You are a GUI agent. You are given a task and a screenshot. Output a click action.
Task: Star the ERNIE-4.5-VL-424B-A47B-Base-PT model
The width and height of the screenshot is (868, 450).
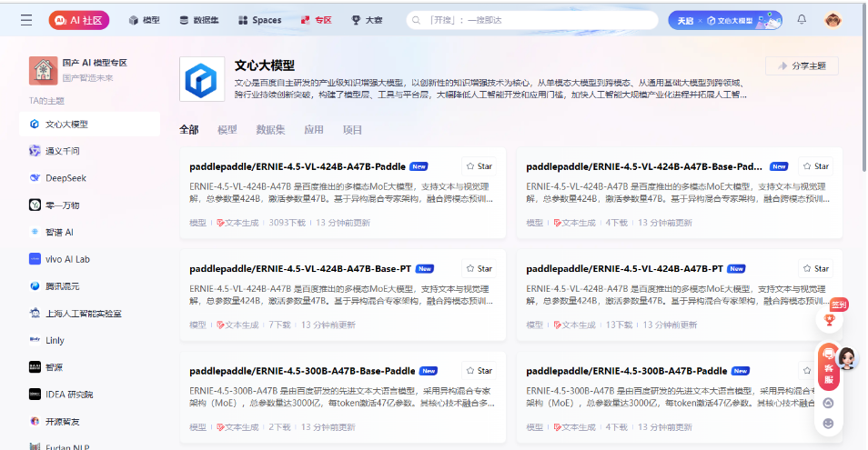click(479, 269)
